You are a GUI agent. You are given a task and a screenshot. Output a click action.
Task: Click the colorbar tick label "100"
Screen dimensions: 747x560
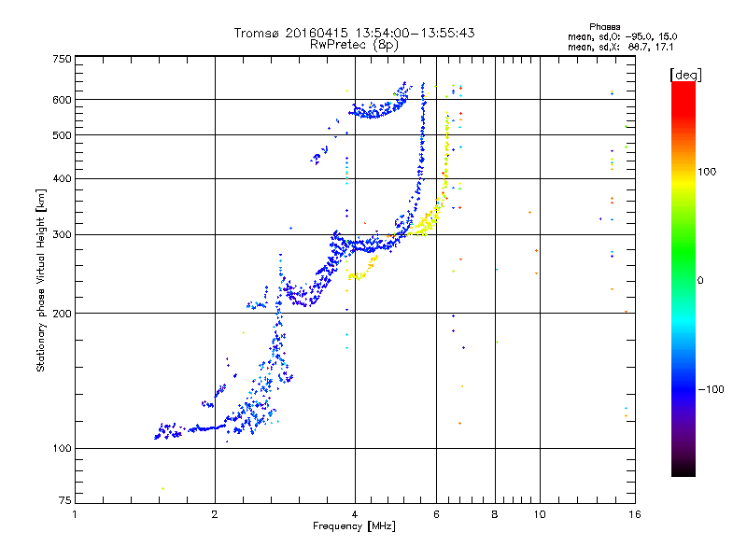point(707,172)
